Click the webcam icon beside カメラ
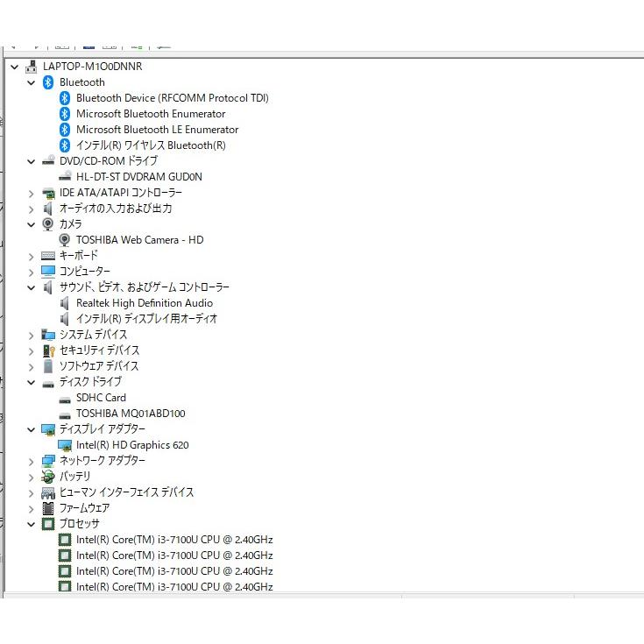Image resolution: width=644 pixels, height=644 pixels. (x=47, y=224)
